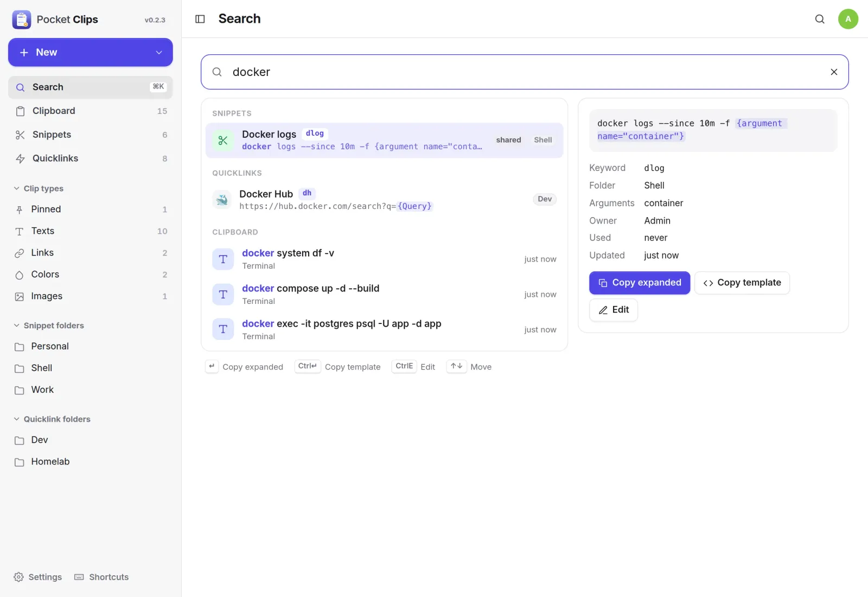Viewport: 868px width, 597px height.
Task: Filter by Pinned clips
Action: tap(90, 209)
